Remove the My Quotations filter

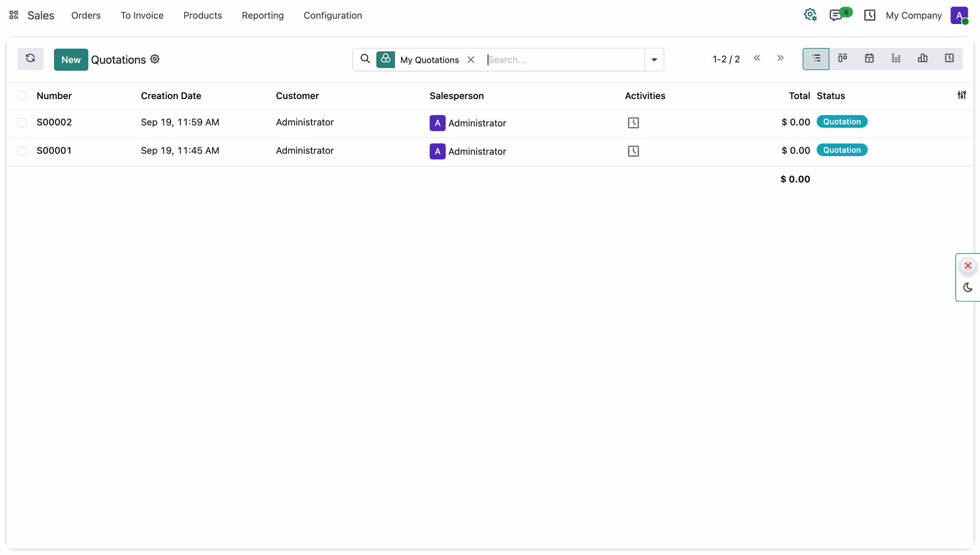(x=471, y=60)
